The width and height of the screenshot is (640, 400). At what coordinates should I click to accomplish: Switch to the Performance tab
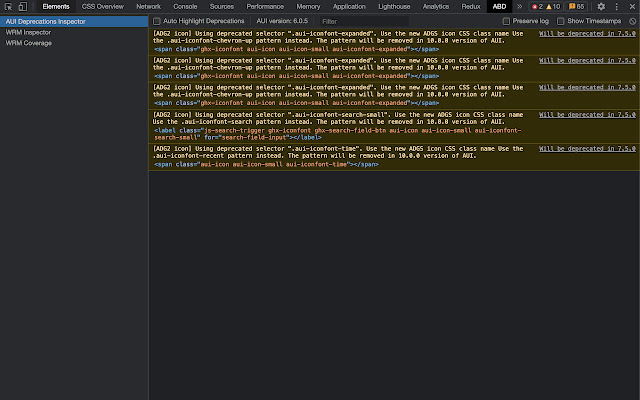265,7
